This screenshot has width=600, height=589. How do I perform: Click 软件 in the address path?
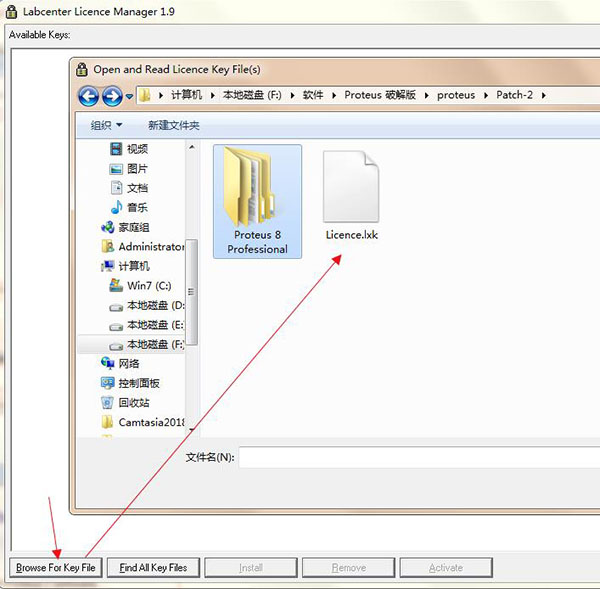click(313, 95)
